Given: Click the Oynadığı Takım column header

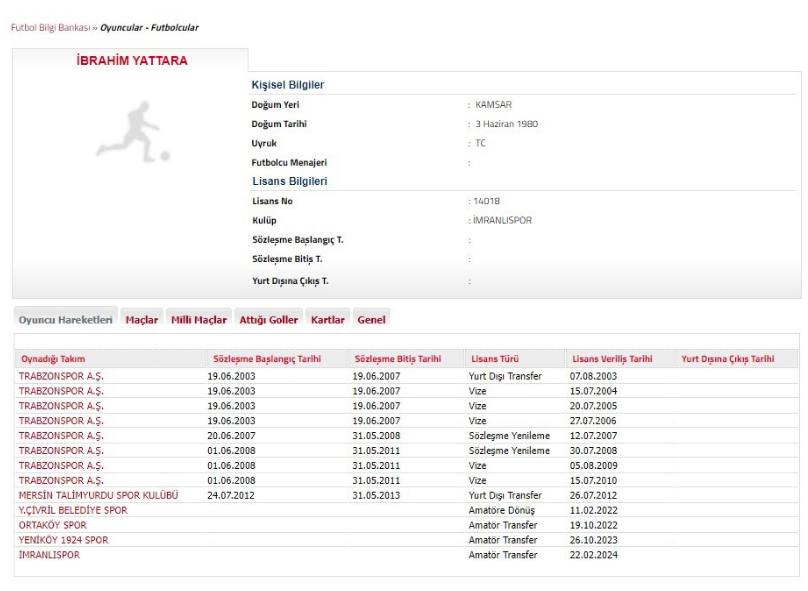Looking at the screenshot, I should (53, 359).
